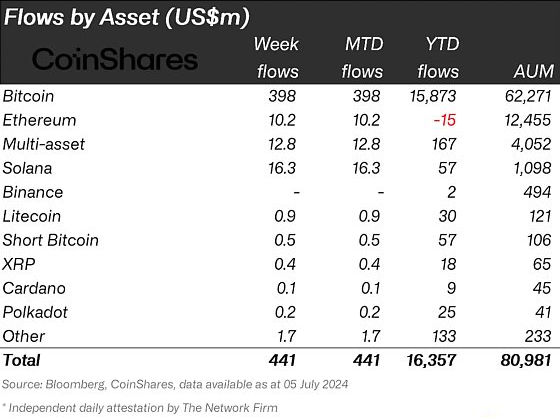
Task: Click the Litecoin row label
Action: click(31, 216)
